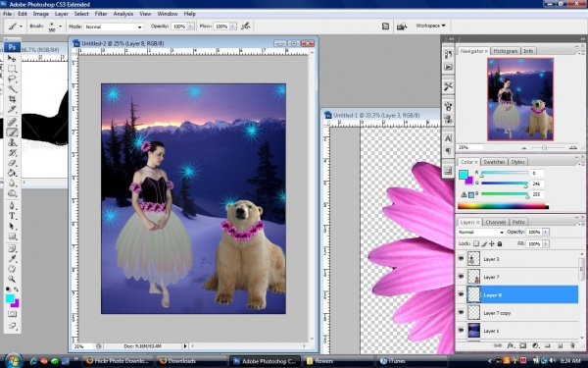The image size is (588, 368).
Task: Select the Rectangle shape tool
Action: (12, 237)
